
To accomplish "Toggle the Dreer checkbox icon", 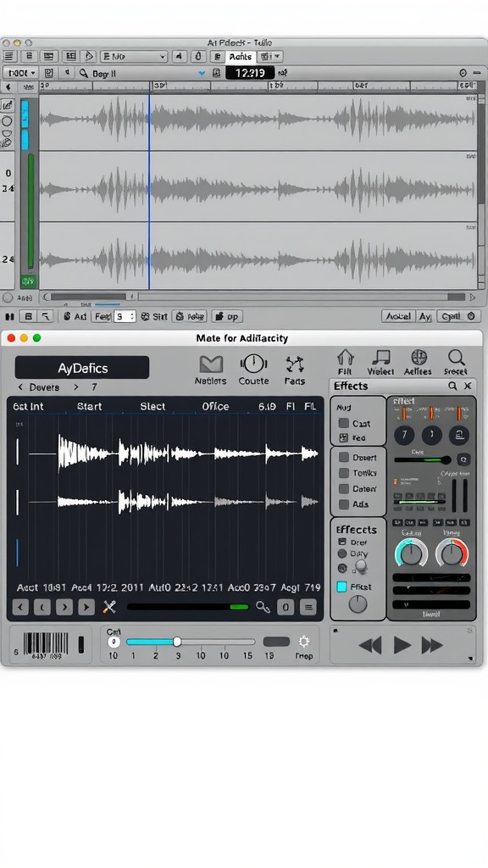I will click(342, 542).
